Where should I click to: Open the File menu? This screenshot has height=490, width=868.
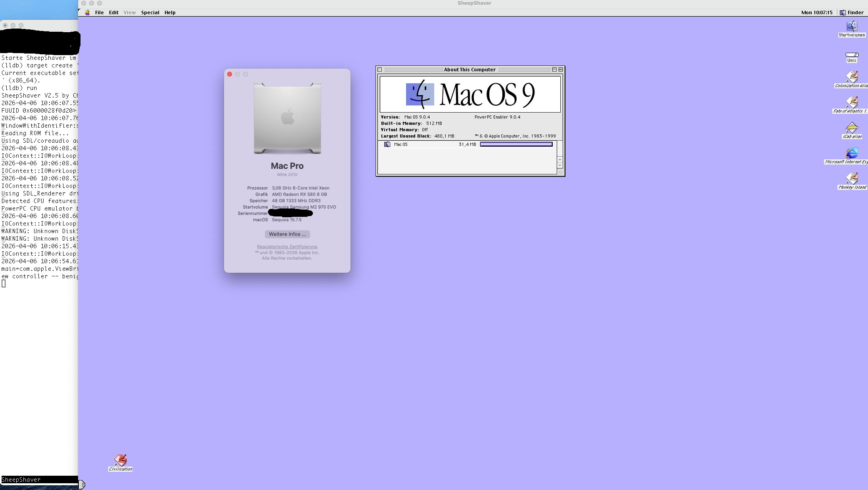point(99,13)
